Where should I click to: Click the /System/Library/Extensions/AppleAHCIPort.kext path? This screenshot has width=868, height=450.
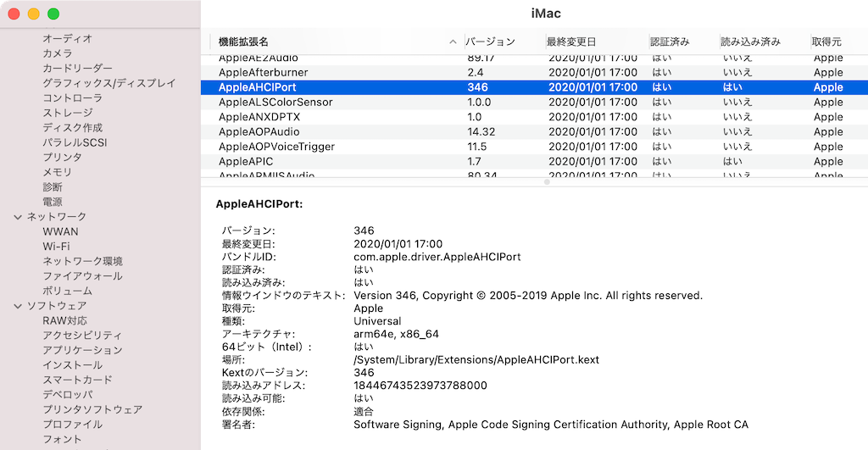(476, 360)
